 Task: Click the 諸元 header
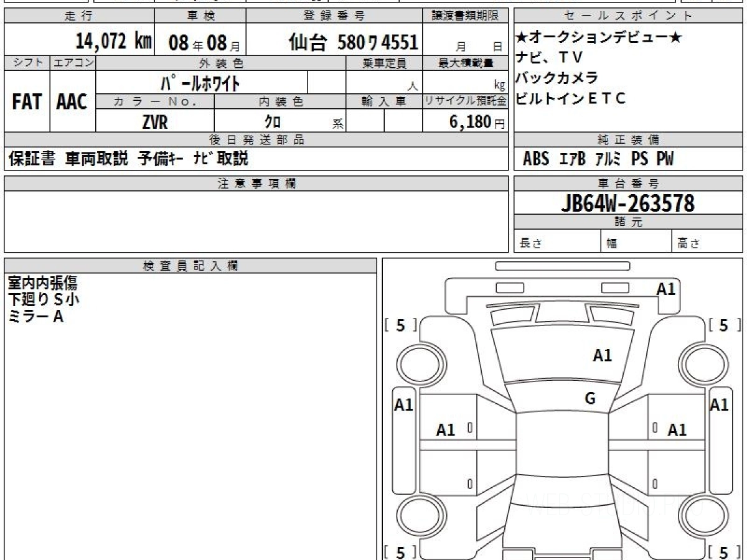tap(628, 222)
